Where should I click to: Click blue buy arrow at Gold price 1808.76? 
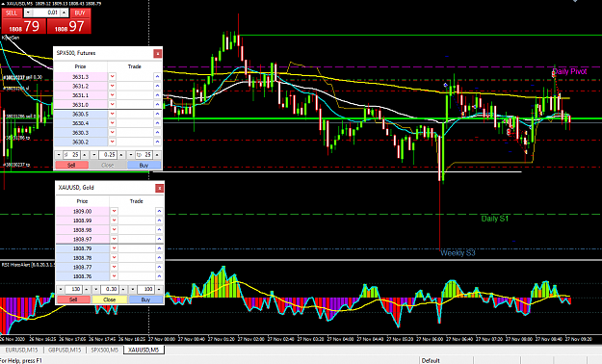pyautogui.click(x=159, y=276)
